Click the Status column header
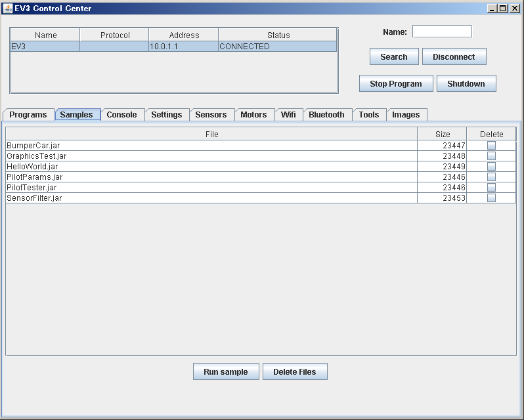Viewport: 524px width, 420px height. 278,35
